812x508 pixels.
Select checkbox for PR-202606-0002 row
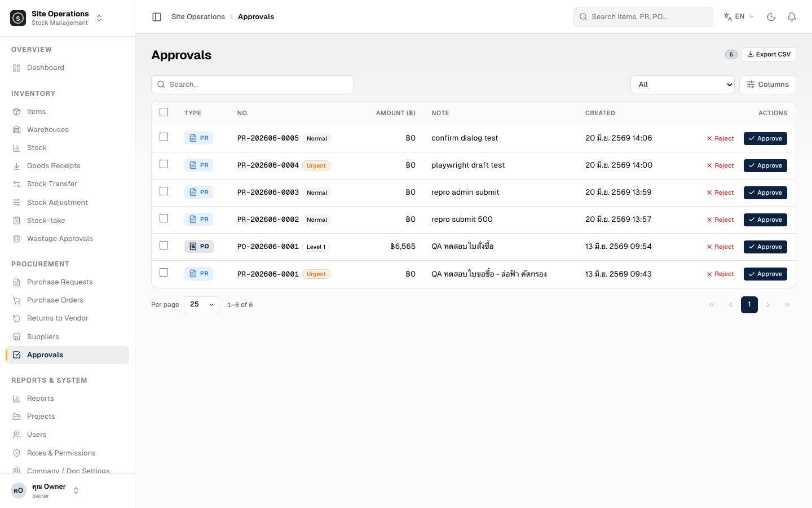point(164,218)
